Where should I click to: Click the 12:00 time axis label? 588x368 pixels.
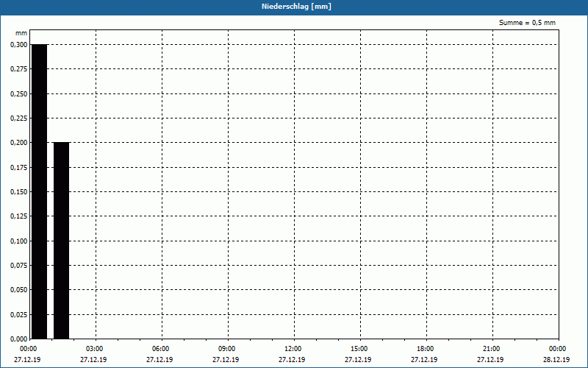[x=293, y=349]
